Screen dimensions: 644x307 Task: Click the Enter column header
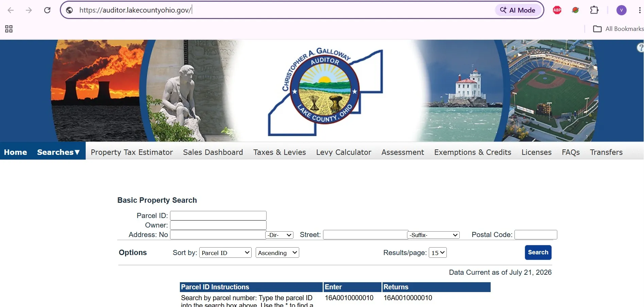[x=352, y=287]
